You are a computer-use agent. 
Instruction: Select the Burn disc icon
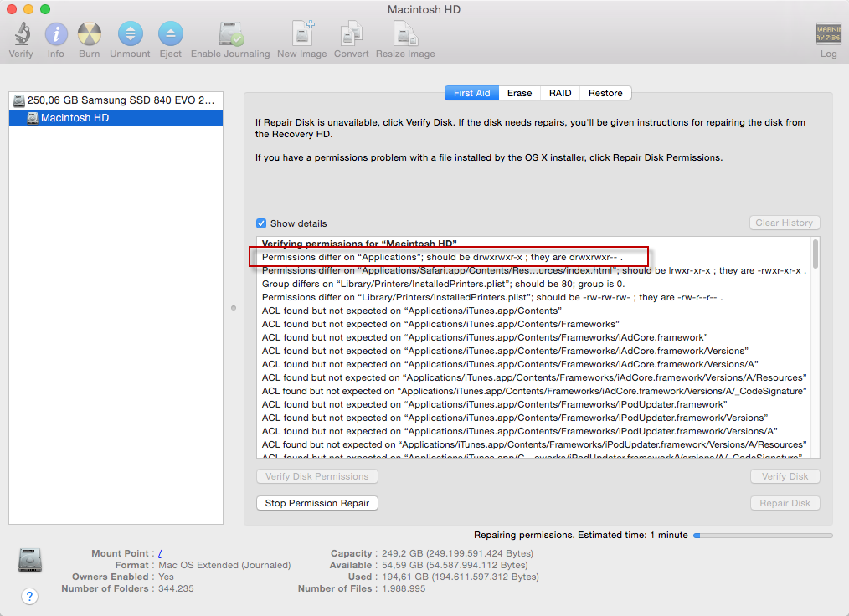[90, 33]
